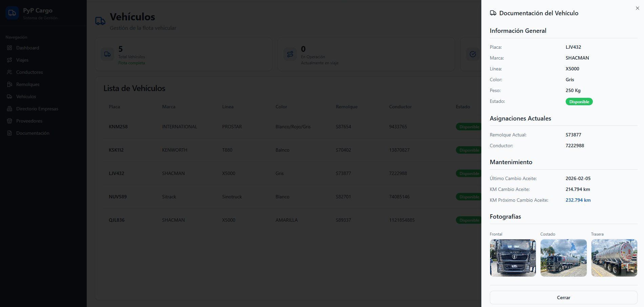Click the large truck icon beside Vehículos heading
Viewport: 644px width, 307px height.
[x=100, y=21]
